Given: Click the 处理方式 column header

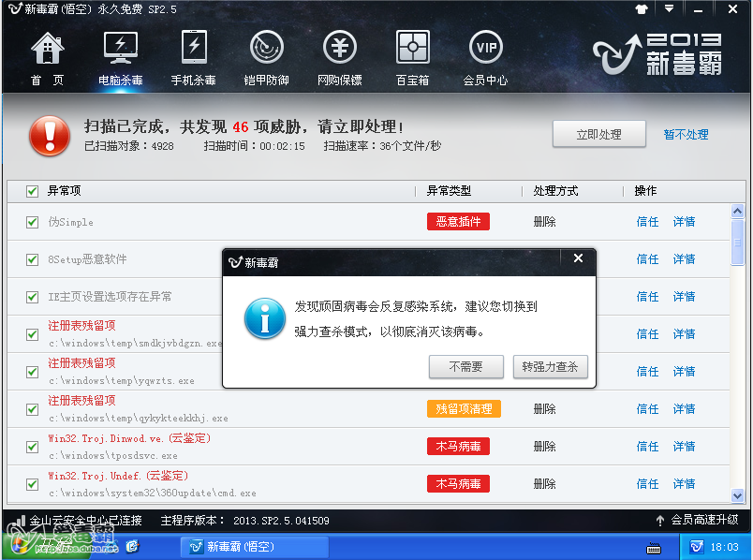Looking at the screenshot, I should point(555,191).
